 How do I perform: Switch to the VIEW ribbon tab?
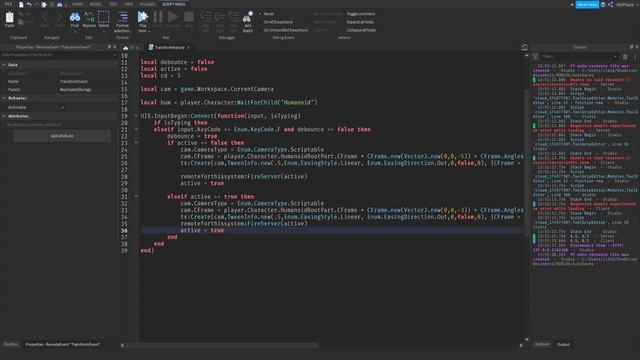click(129, 4)
